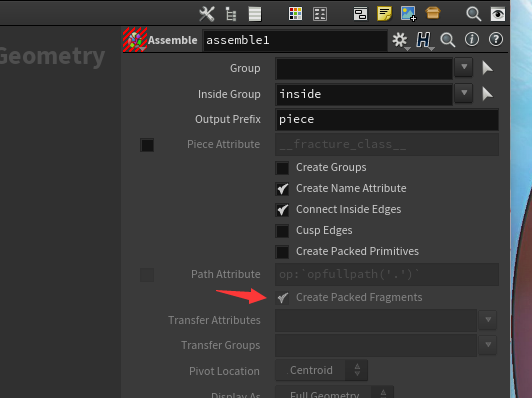Open the Pivot Location Centroid menu
The width and height of the screenshot is (532, 398).
(322, 370)
